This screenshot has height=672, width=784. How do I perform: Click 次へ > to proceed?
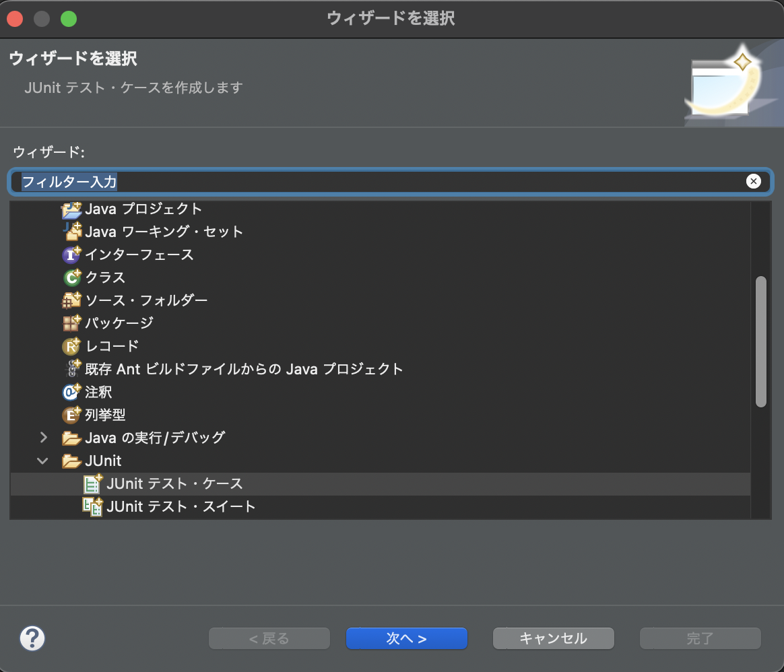407,638
